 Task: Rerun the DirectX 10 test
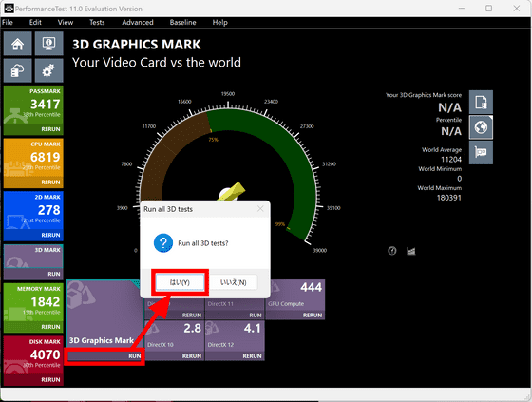click(x=192, y=356)
